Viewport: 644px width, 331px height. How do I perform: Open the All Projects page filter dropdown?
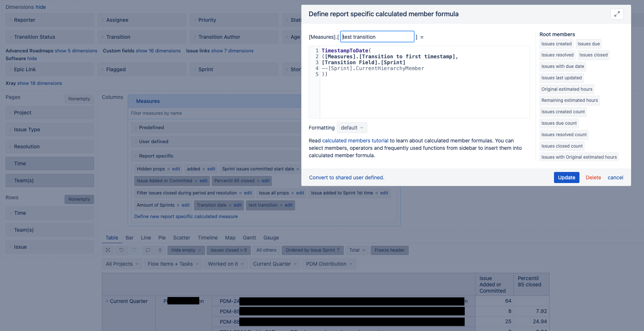[x=122, y=264]
